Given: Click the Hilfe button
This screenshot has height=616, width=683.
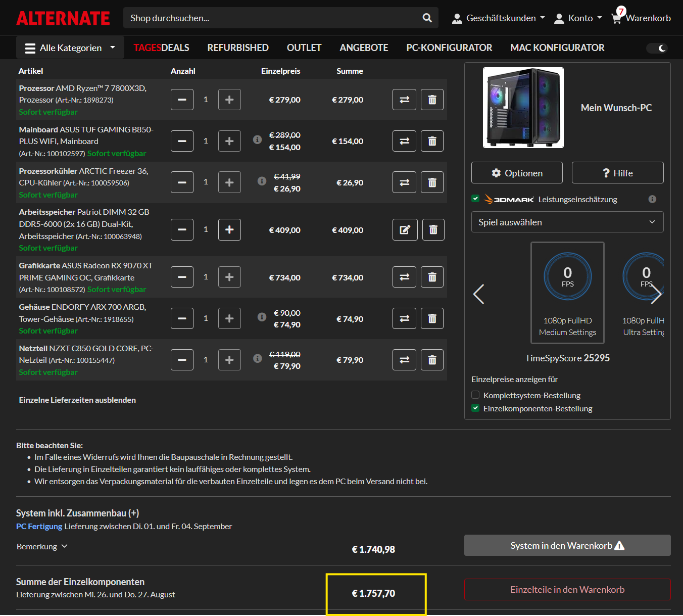Looking at the screenshot, I should coord(618,173).
